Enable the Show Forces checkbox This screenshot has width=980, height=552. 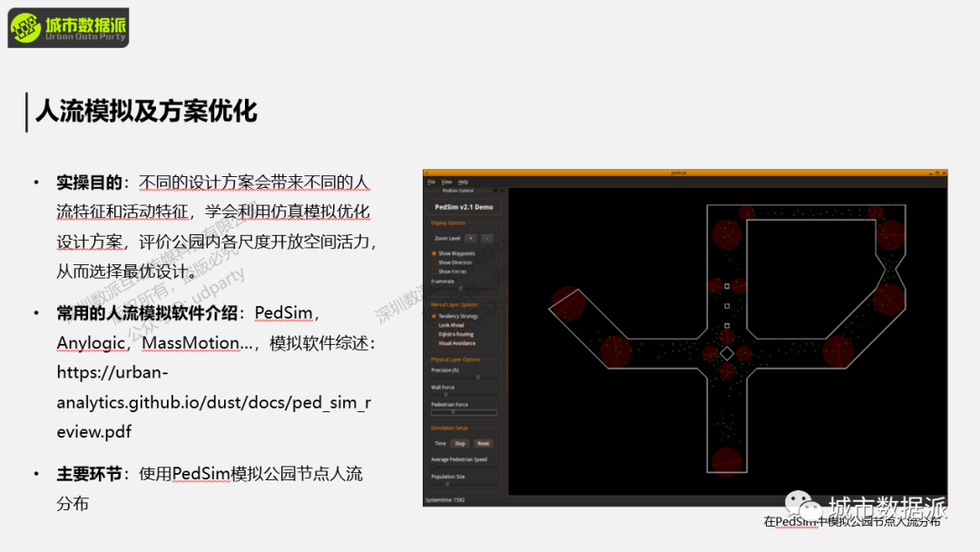coord(434,271)
